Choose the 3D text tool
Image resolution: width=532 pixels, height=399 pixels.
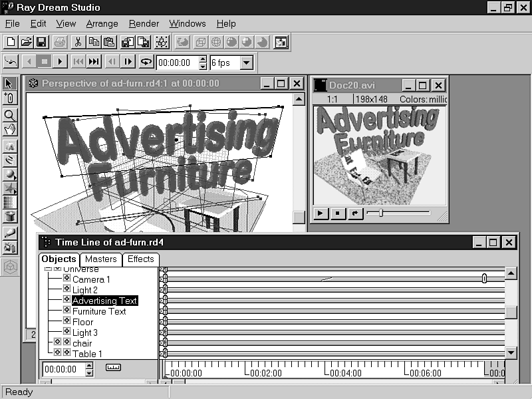(x=9, y=146)
